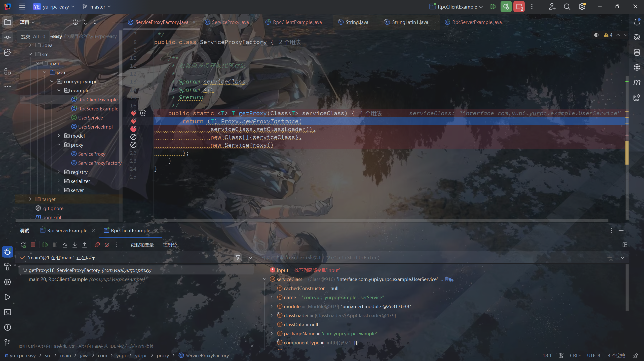644x361 pixels.
Task: Click the 导航 link beside serviceClass
Action: [449, 279]
